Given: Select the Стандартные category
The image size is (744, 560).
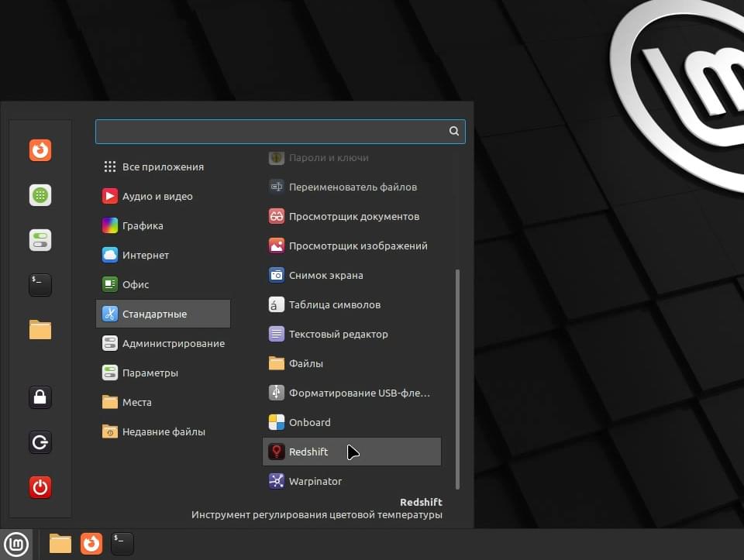Looking at the screenshot, I should coord(164,314).
